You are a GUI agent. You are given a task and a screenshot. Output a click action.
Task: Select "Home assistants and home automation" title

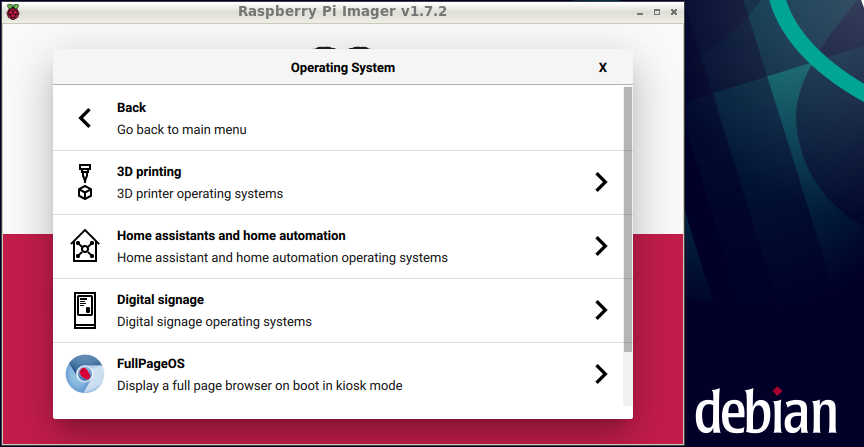click(x=231, y=236)
